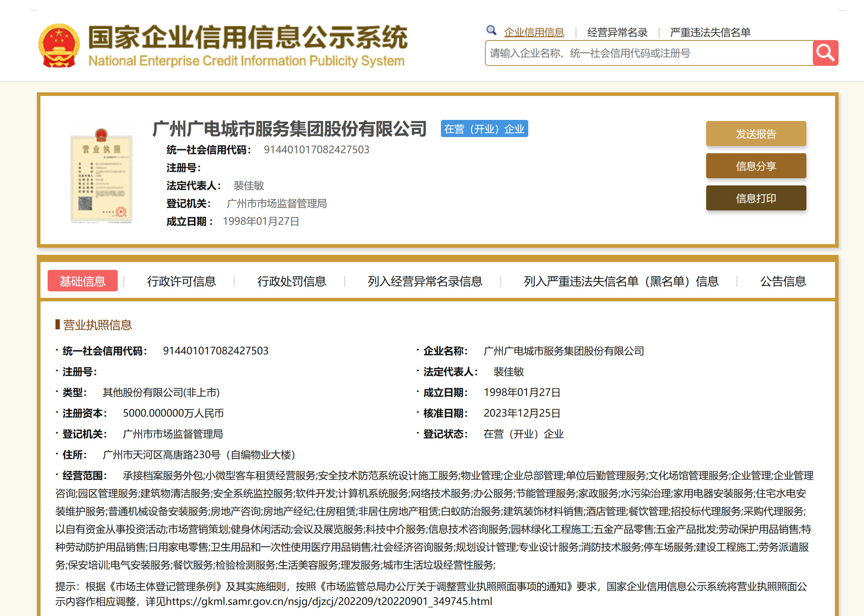Viewport: 864px width, 616px height.
Task: Click the 在营（开业）企业 status badge
Action: (484, 129)
